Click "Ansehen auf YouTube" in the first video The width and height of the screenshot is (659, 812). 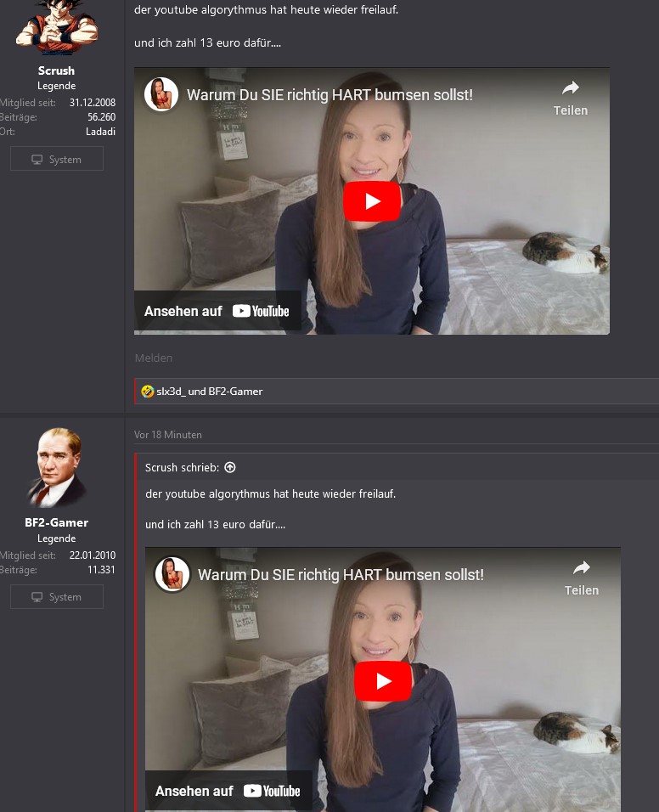(x=217, y=311)
